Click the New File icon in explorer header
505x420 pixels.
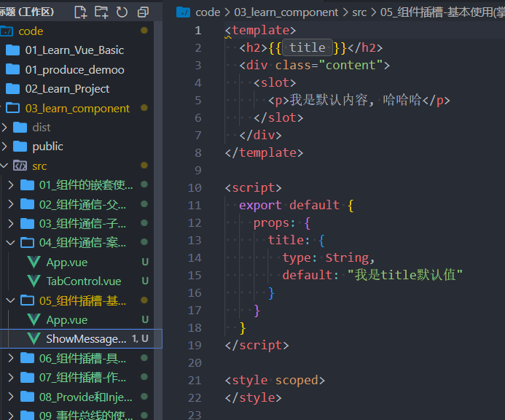[x=80, y=12]
